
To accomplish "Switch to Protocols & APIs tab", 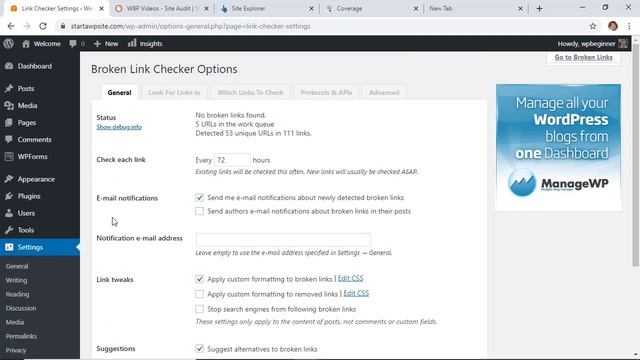I will tap(326, 93).
